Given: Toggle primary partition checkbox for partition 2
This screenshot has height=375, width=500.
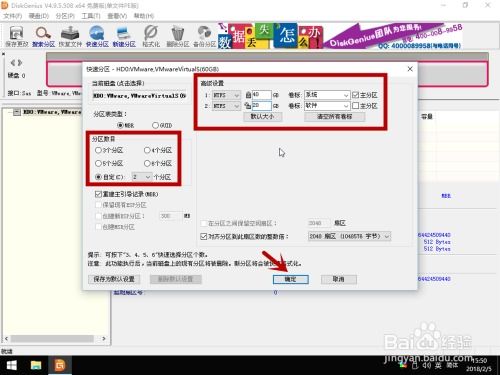Looking at the screenshot, I should pos(356,106).
